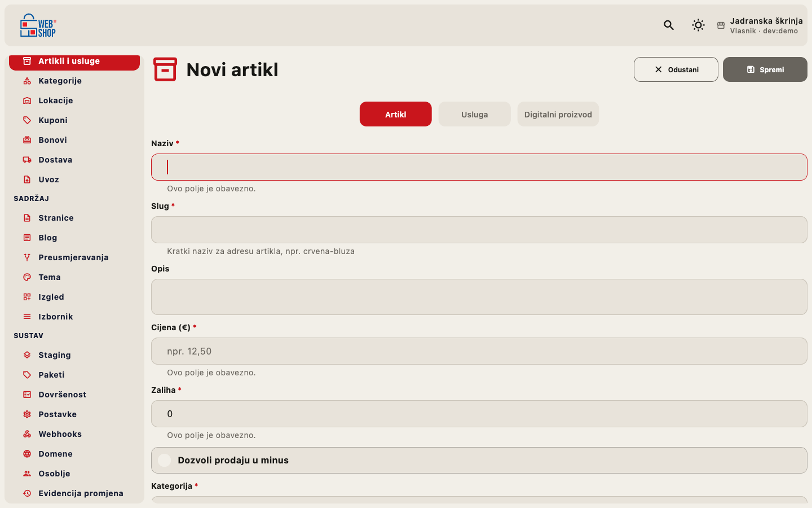Open Jadranska škrinja account menu

click(x=760, y=25)
